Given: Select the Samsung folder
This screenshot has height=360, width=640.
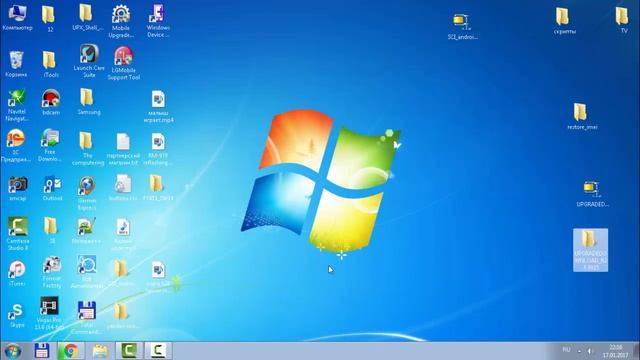Looking at the screenshot, I should point(88,102).
